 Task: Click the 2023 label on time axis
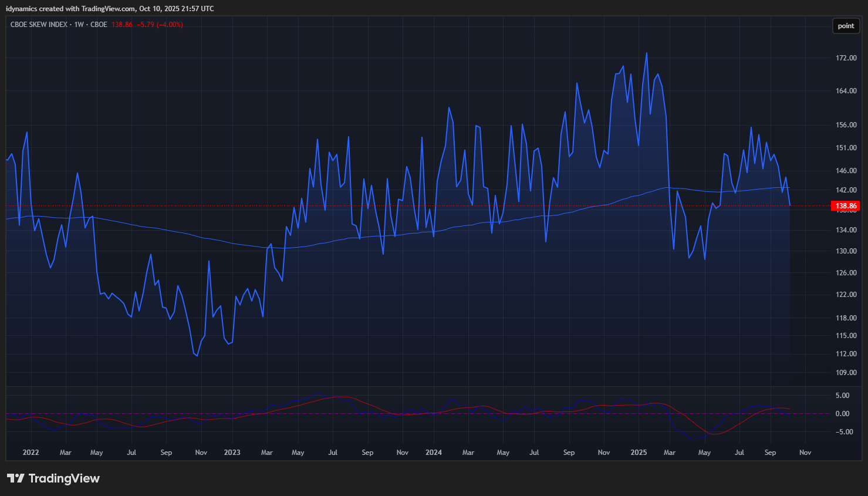pyautogui.click(x=232, y=453)
